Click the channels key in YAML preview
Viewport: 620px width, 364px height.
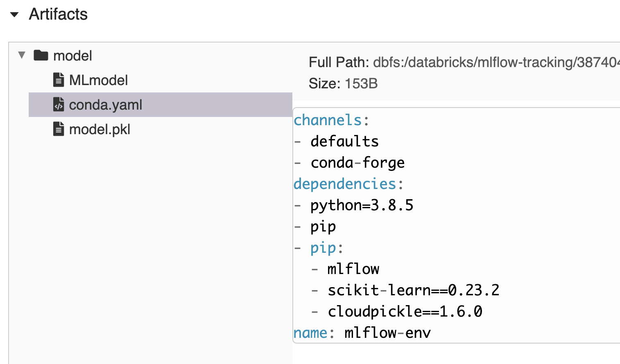click(328, 120)
